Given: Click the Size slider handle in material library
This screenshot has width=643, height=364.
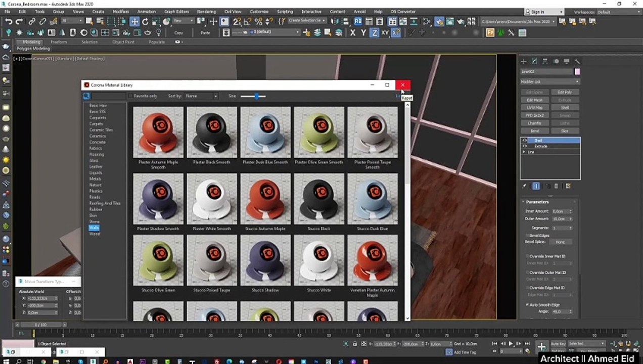Looking at the screenshot, I should tap(257, 96).
